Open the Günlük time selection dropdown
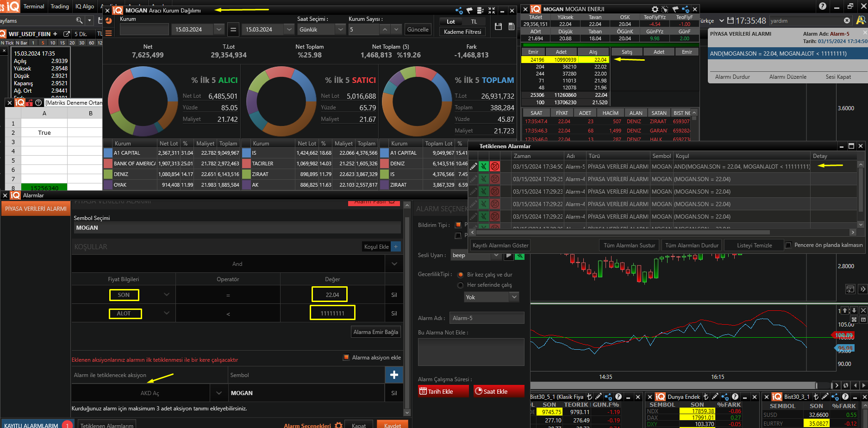868x428 pixels. point(340,29)
